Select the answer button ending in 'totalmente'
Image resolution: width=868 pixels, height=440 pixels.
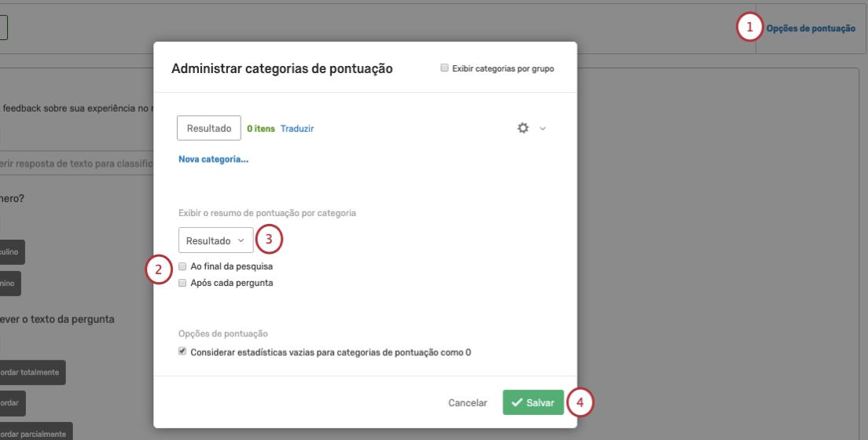33,372
